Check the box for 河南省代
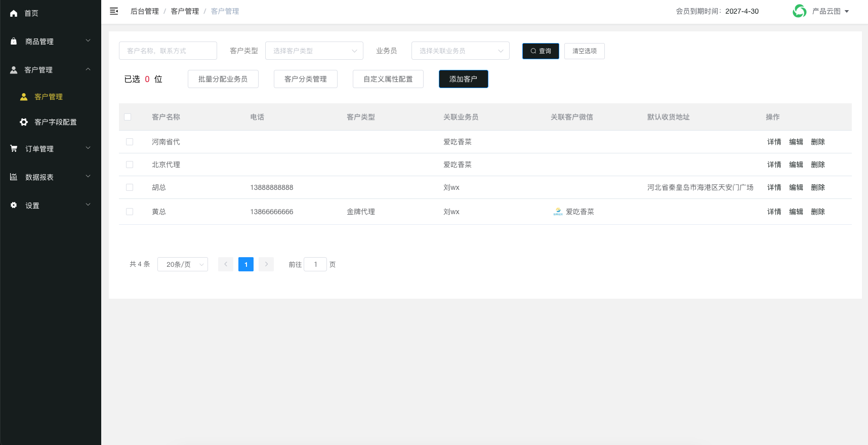Screen dimensions: 868x445 130,142
